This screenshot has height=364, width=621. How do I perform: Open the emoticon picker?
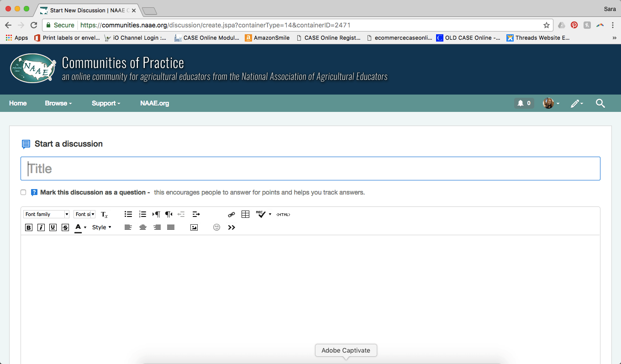coord(217,227)
